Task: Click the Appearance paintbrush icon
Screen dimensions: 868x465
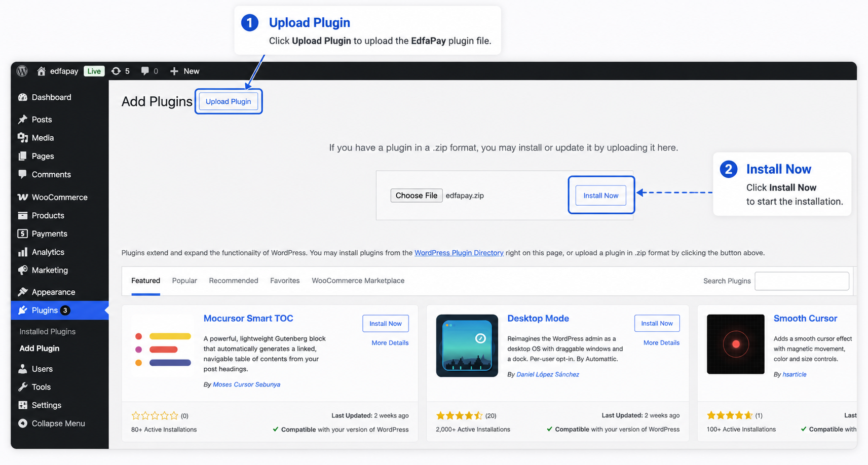Action: 23,292
